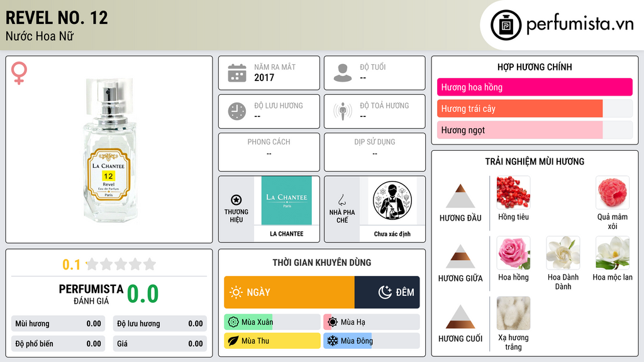Click the Độ phổ biến score row
644x362 pixels.
click(58, 344)
